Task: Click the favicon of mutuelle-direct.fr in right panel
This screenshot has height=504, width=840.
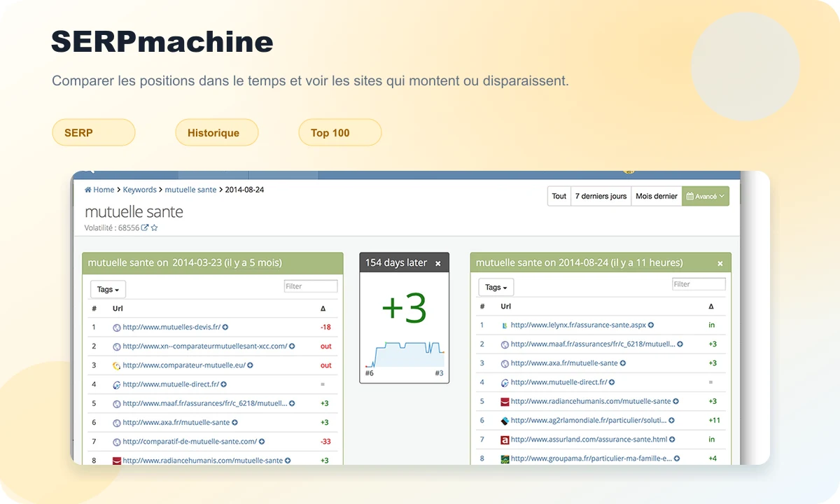Action: point(505,383)
